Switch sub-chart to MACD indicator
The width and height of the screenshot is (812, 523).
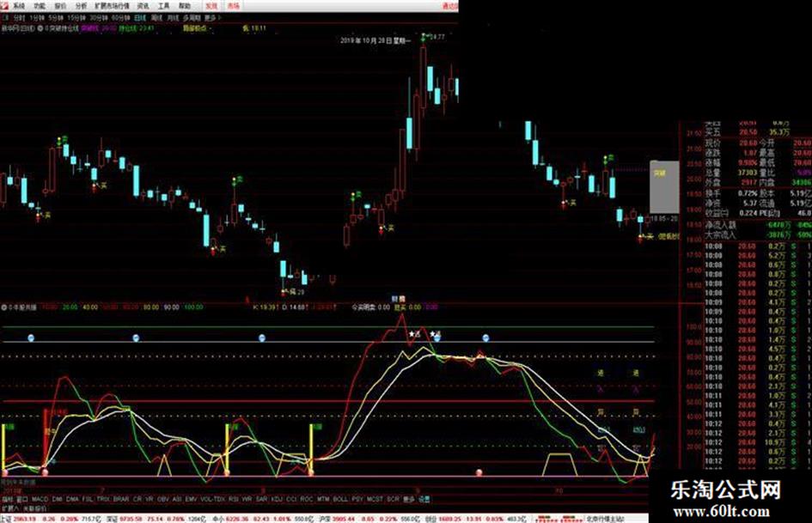click(40, 499)
